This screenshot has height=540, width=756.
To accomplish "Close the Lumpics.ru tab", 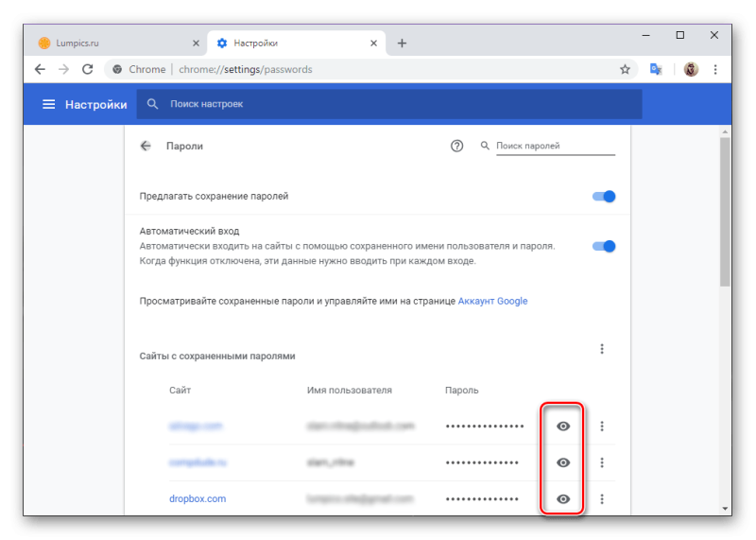I will coord(196,44).
